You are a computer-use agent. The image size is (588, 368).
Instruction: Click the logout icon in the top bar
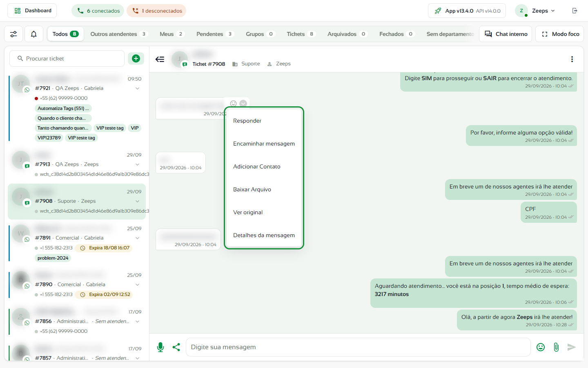tap(575, 11)
